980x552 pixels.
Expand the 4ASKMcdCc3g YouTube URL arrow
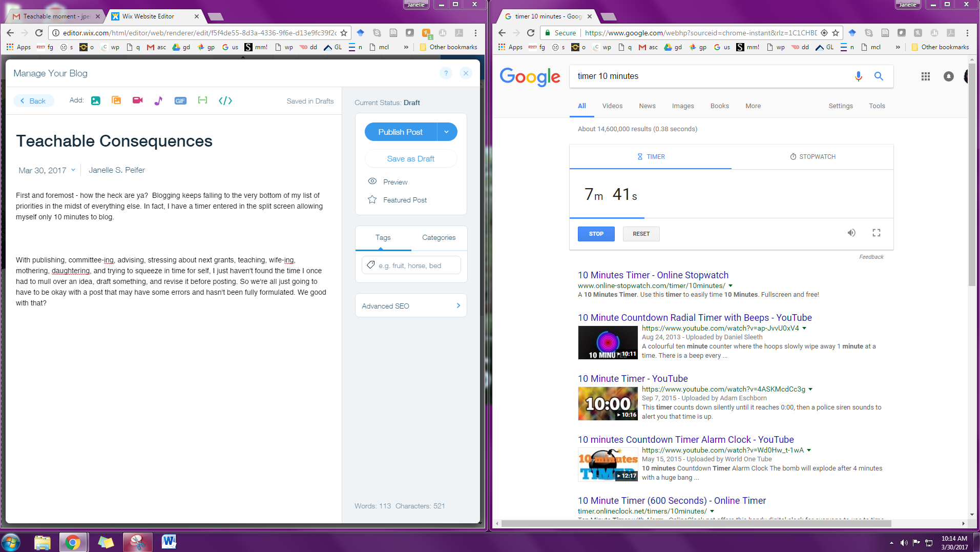(x=810, y=390)
